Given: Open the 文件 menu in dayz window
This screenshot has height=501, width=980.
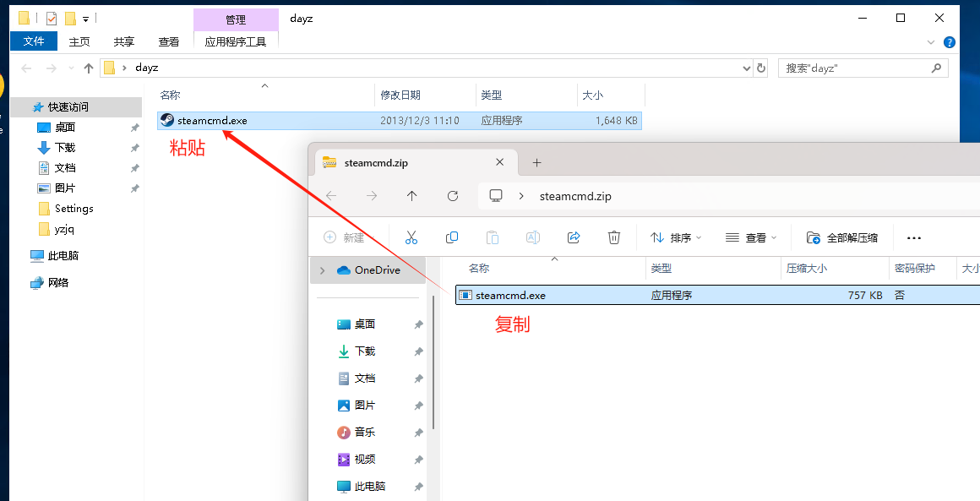Looking at the screenshot, I should tap(34, 41).
